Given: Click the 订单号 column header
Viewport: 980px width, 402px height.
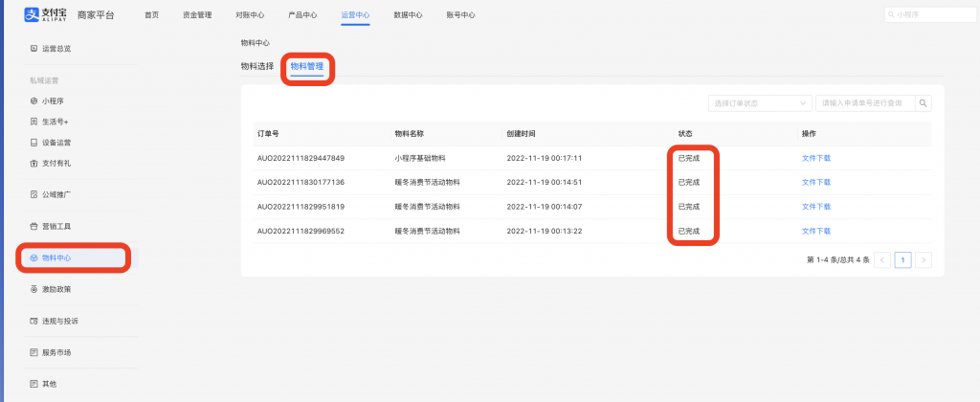Looking at the screenshot, I should coord(268,134).
